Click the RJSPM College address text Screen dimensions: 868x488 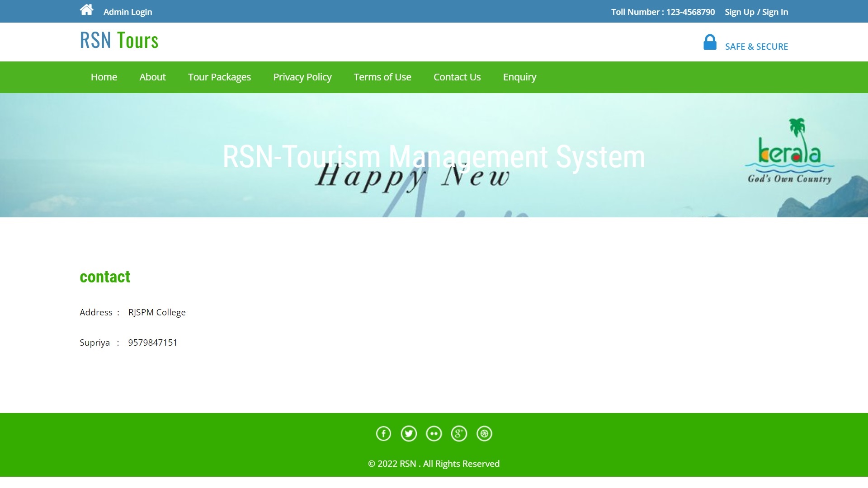click(x=157, y=313)
